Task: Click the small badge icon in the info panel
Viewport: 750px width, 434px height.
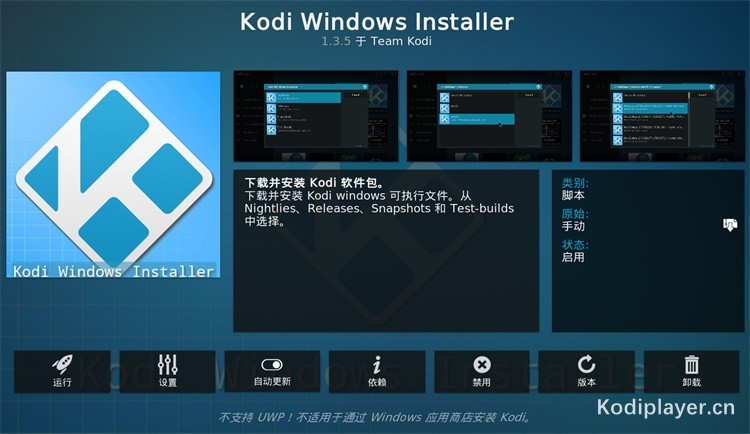Action: [x=730, y=224]
